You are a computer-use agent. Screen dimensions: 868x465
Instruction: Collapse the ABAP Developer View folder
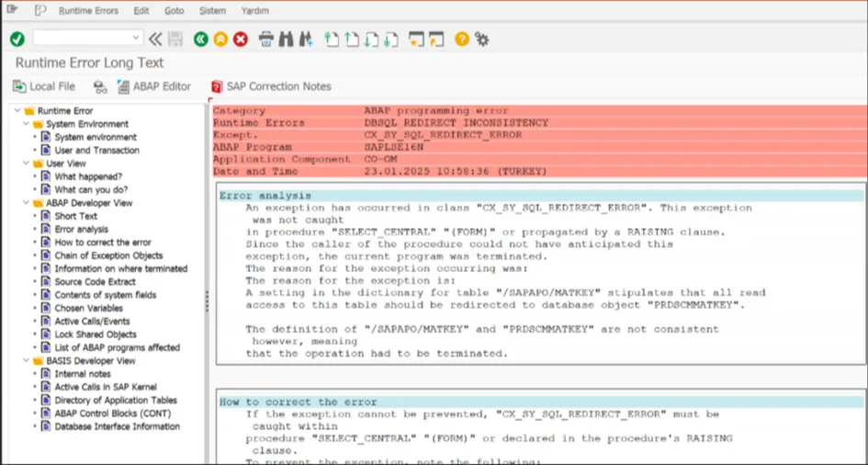(x=26, y=203)
